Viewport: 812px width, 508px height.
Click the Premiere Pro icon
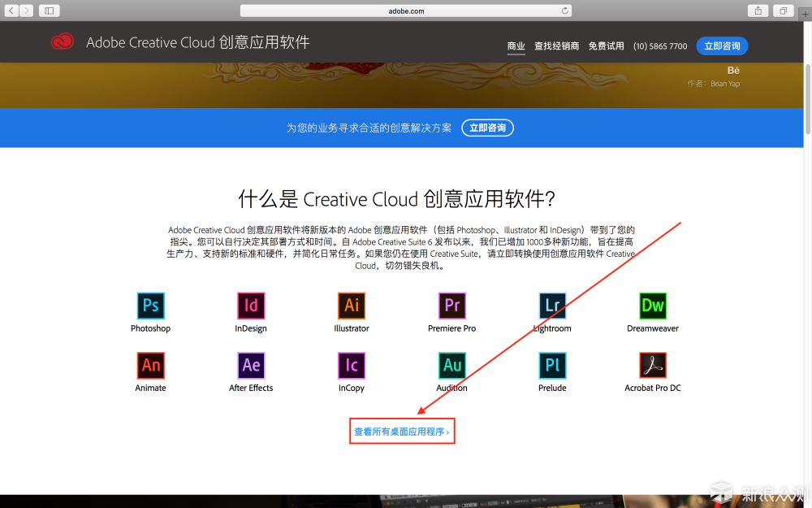[452, 306]
